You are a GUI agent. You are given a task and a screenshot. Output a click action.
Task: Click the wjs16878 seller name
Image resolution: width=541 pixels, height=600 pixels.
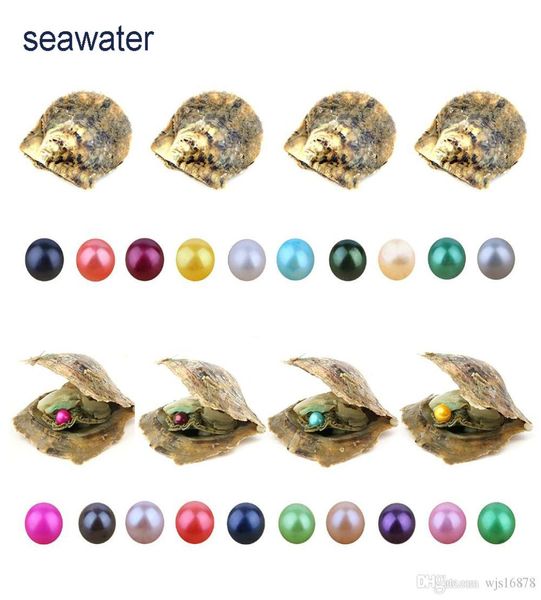click(x=511, y=583)
